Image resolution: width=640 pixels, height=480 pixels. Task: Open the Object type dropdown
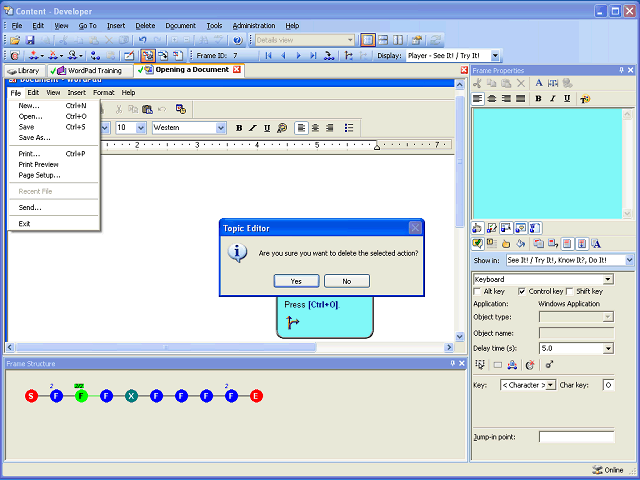click(608, 317)
